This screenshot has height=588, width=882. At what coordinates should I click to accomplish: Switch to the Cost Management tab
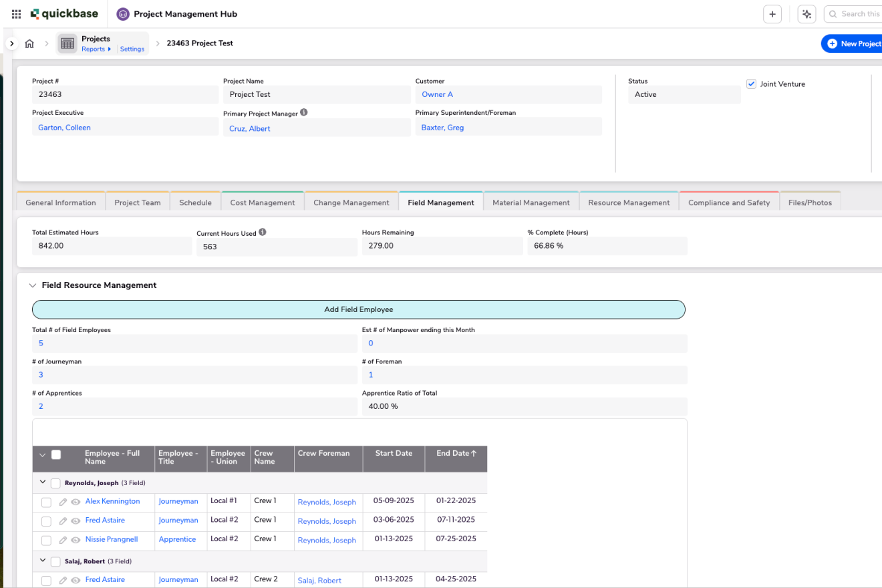click(x=262, y=202)
